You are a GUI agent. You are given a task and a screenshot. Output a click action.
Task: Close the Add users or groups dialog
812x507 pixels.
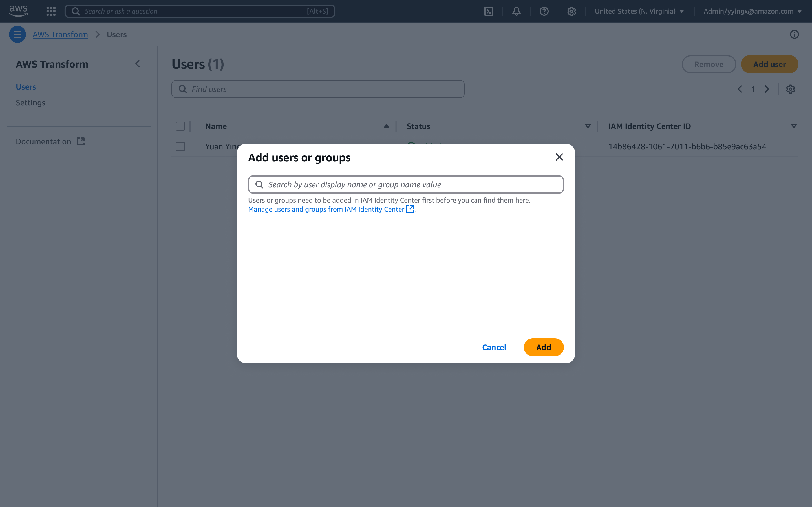click(559, 157)
